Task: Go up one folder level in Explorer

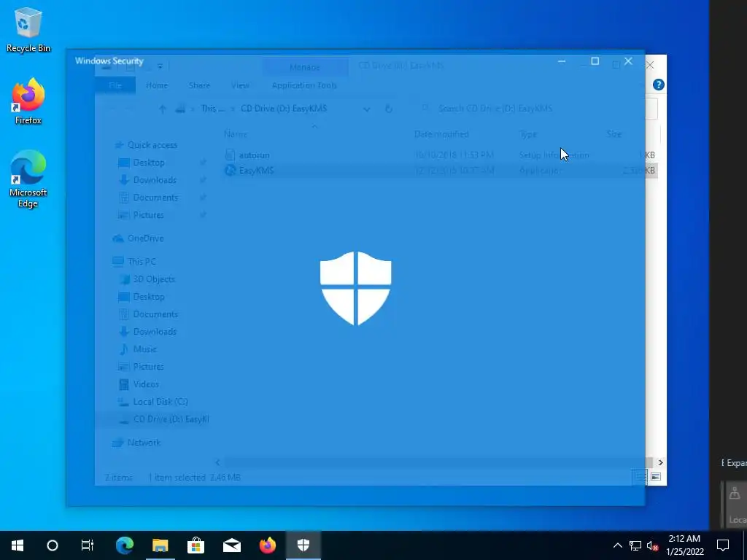Action: 163,109
